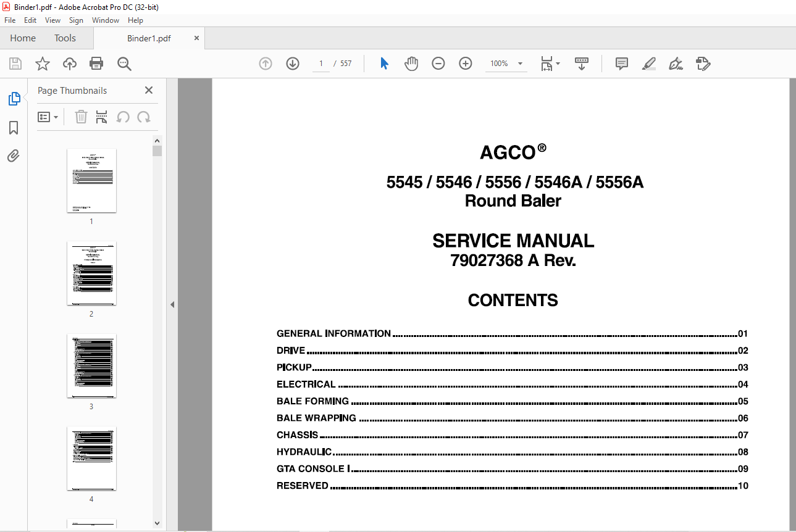Click the Save file icon
Screen dimensions: 796x532
(x=15, y=64)
